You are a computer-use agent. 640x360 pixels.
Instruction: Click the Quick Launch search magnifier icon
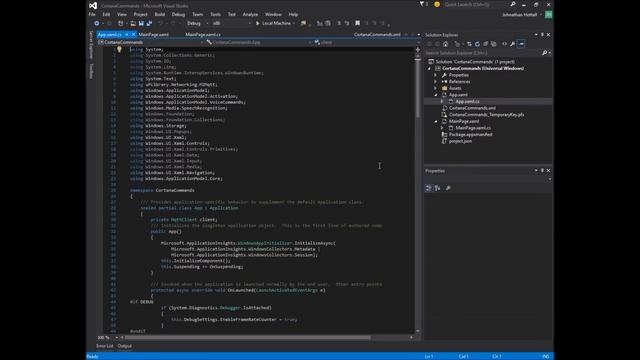point(513,4)
